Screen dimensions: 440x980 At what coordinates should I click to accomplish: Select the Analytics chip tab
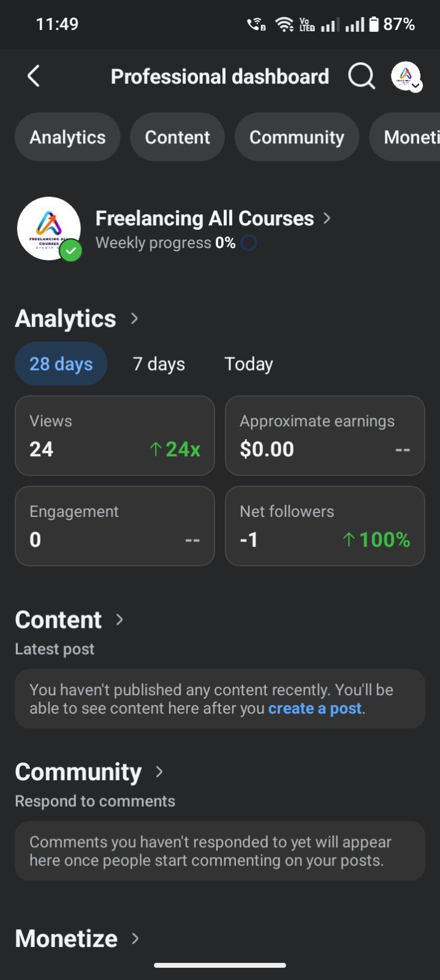click(67, 137)
